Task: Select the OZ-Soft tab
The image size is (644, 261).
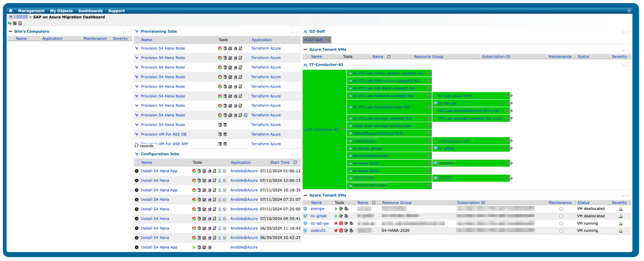Action: pyautogui.click(x=317, y=40)
